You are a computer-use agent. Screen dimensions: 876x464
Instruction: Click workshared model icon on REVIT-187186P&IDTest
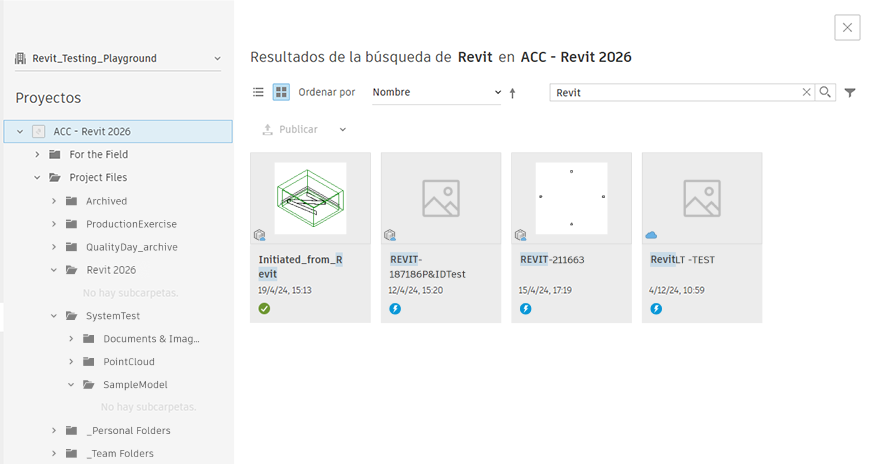[x=390, y=235]
